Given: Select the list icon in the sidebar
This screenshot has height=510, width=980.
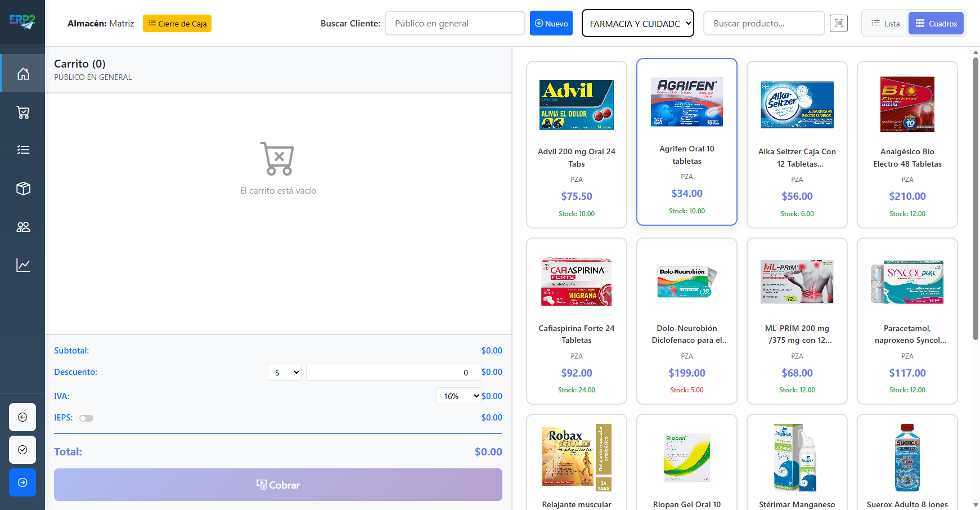Looking at the screenshot, I should point(23,150).
